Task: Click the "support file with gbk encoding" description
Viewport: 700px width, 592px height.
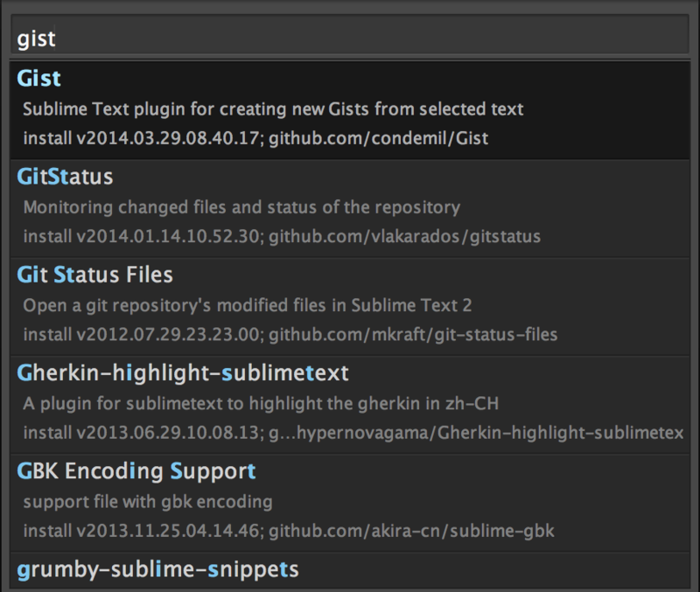Action: point(148,502)
